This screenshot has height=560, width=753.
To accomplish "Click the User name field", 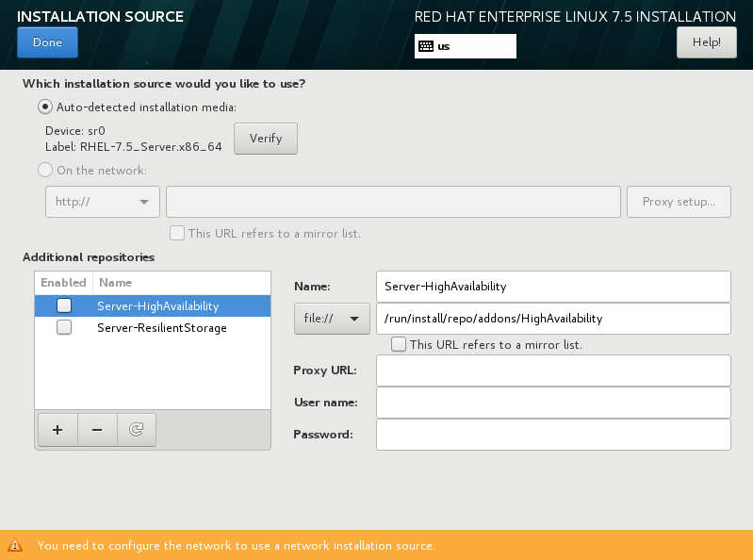I will [553, 403].
